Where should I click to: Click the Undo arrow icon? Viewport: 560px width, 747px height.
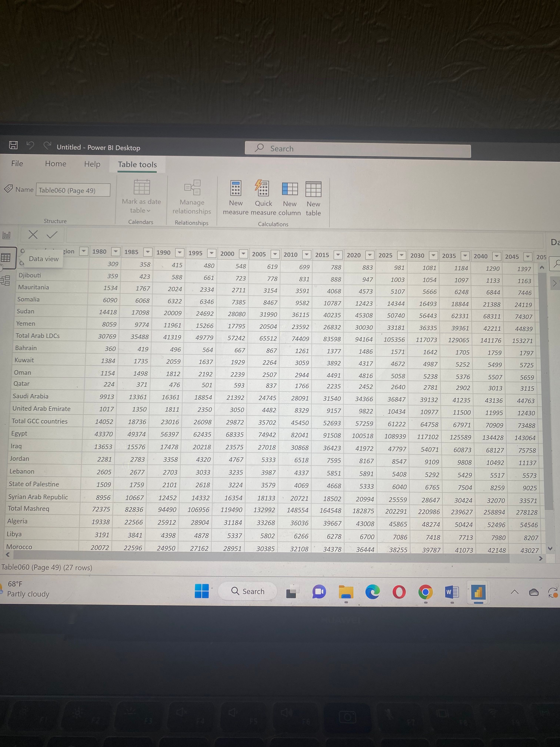(30, 145)
